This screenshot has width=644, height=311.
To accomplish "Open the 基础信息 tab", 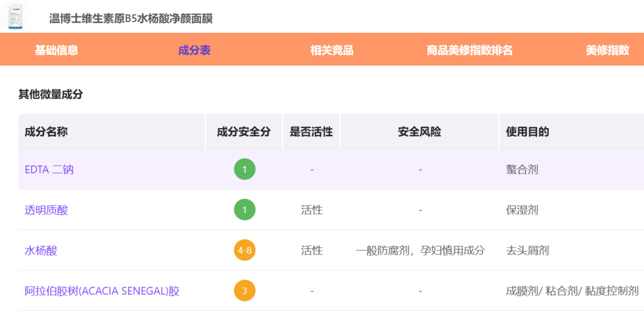I will pos(56,50).
